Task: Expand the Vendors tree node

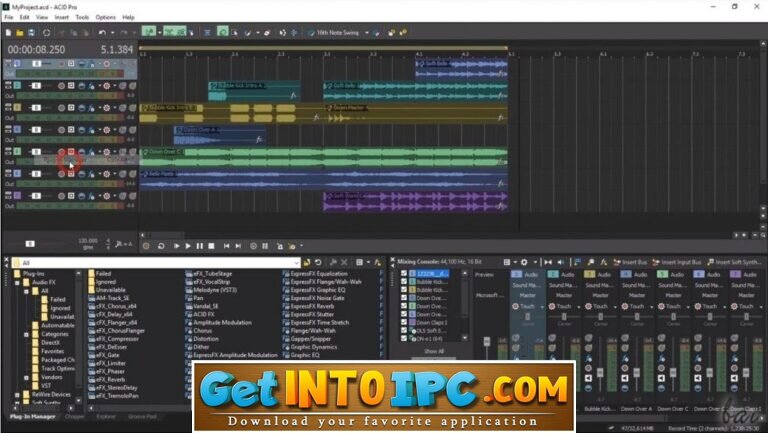Action: 26,377
